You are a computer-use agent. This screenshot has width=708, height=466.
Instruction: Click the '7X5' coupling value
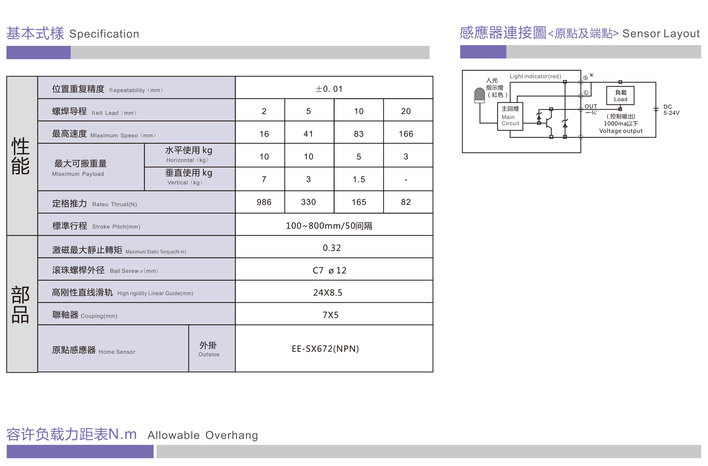pyautogui.click(x=331, y=315)
